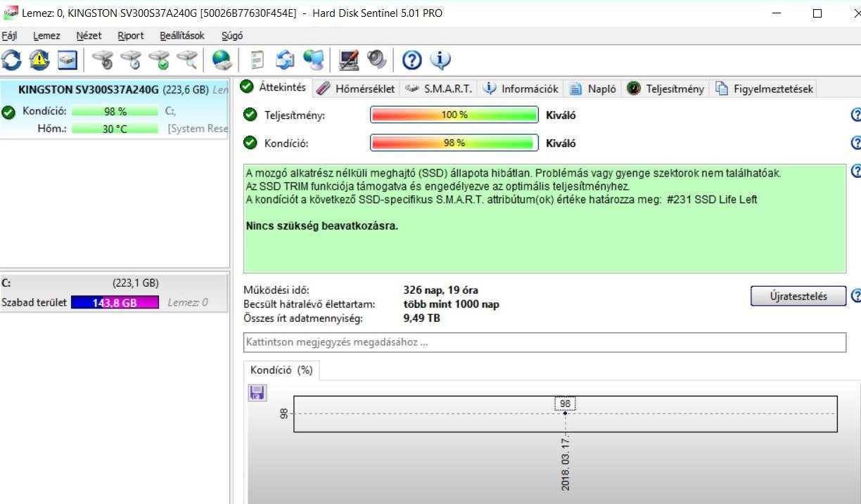This screenshot has width=861, height=504.
Task: Maximize the Hard Disk Sentinel window
Action: (817, 13)
